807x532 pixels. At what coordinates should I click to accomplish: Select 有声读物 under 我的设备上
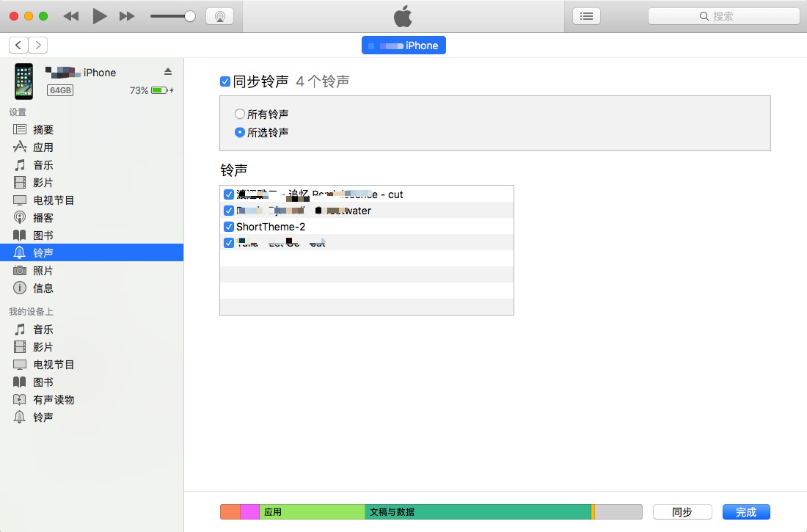coord(54,399)
